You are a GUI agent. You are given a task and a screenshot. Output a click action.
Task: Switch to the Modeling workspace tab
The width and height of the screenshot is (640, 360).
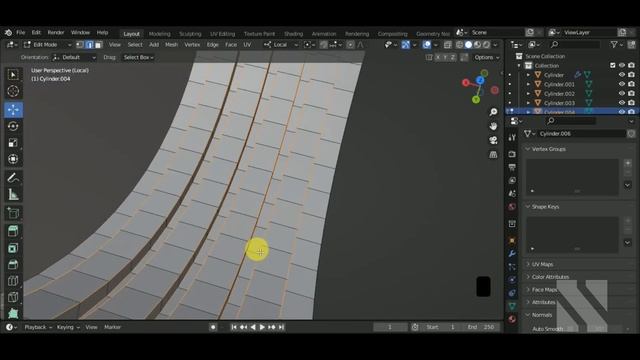160,34
